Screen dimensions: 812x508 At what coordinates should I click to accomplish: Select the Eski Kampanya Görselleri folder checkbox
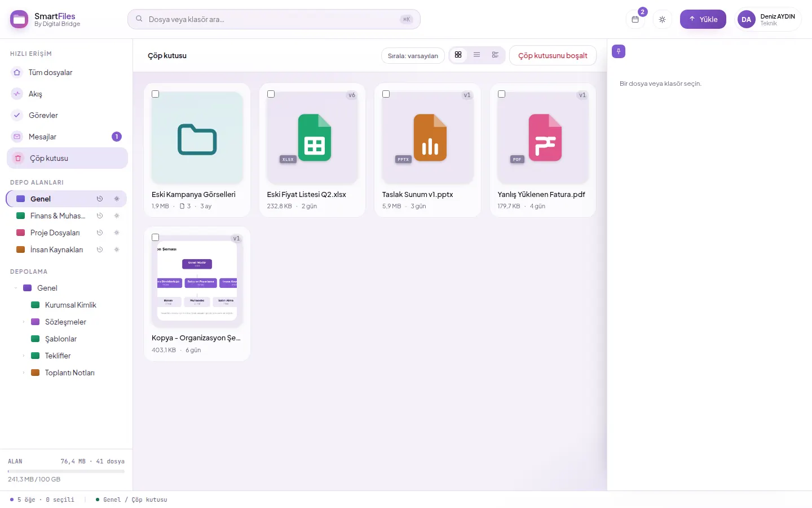pyautogui.click(x=156, y=94)
